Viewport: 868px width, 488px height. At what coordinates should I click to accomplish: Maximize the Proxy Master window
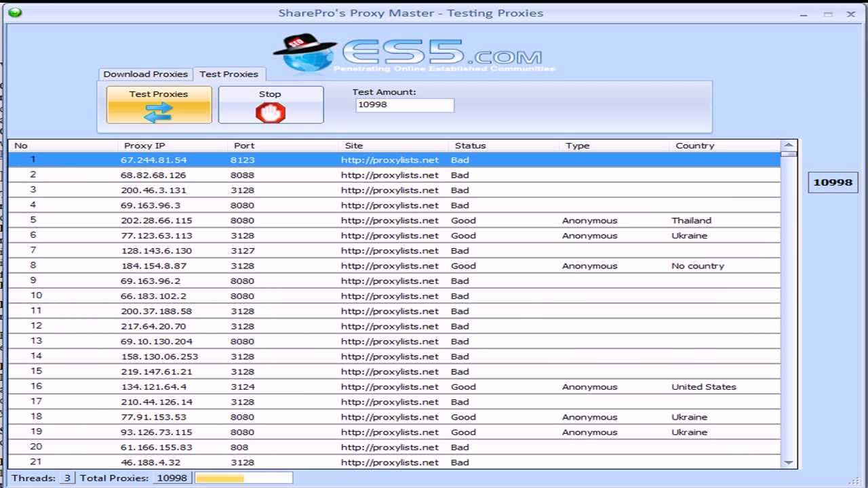(x=828, y=14)
